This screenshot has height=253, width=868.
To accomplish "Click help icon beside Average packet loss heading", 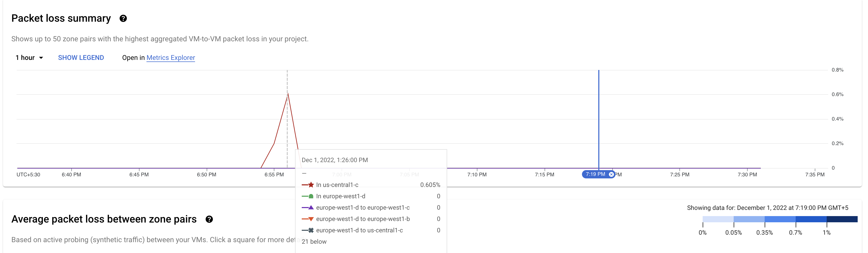I will pyautogui.click(x=209, y=219).
